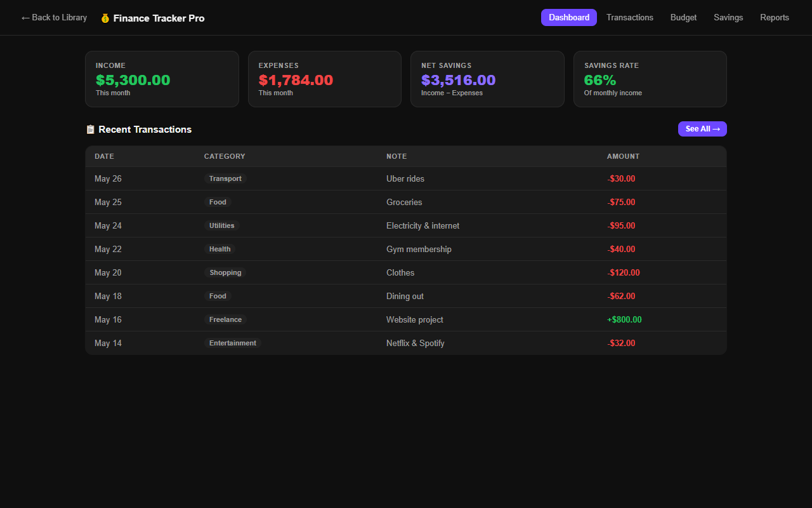The width and height of the screenshot is (812, 508).
Task: Click the -$95.00 amount
Action: pyautogui.click(x=621, y=225)
